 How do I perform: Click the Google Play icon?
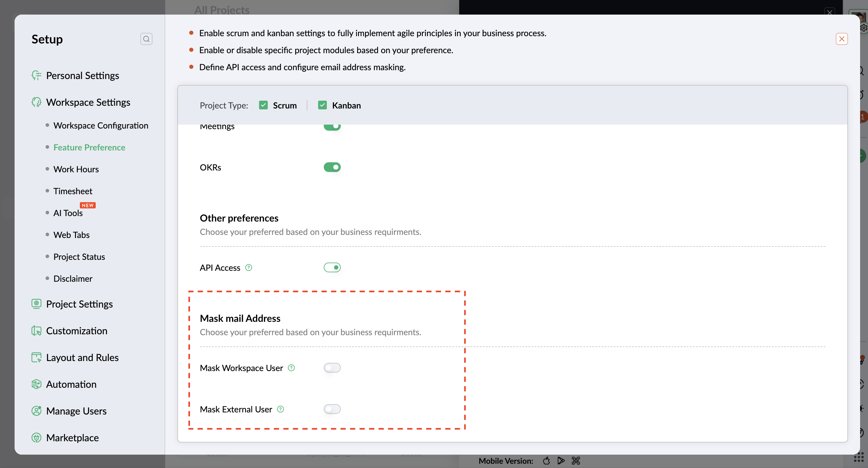click(x=561, y=461)
